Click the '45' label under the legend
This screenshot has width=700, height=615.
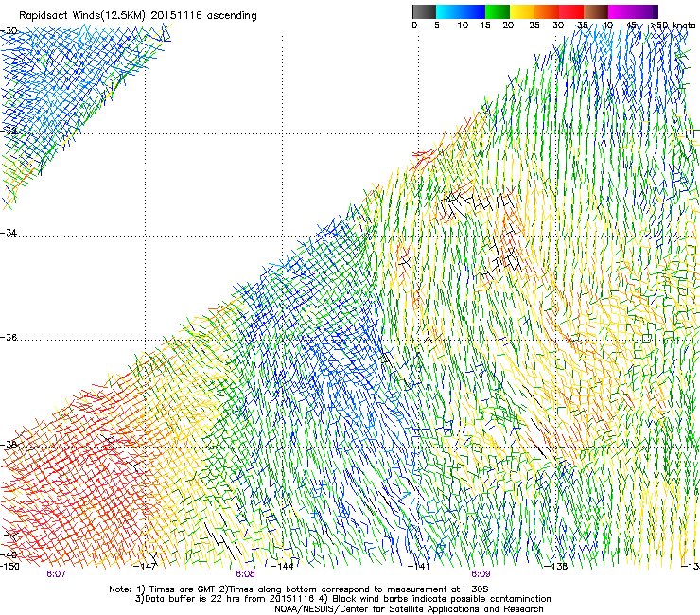tap(631, 26)
